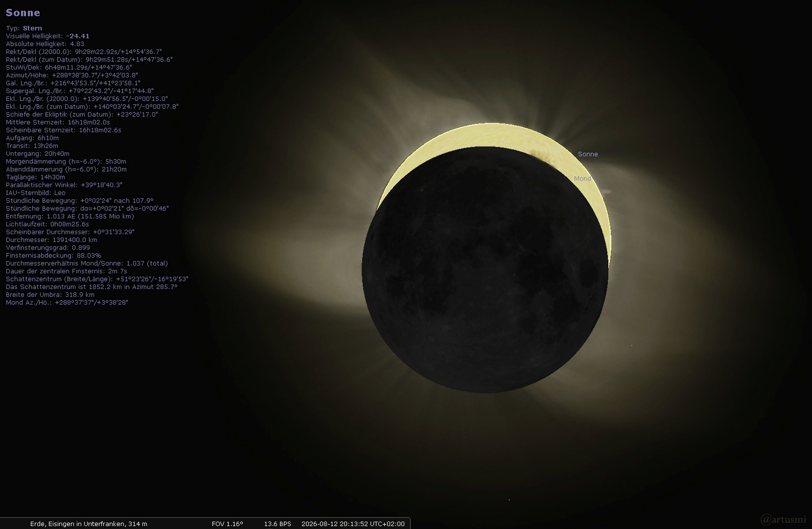Click the 'Typ: Stern' line
The width and height of the screenshot is (812, 529).
point(24,28)
